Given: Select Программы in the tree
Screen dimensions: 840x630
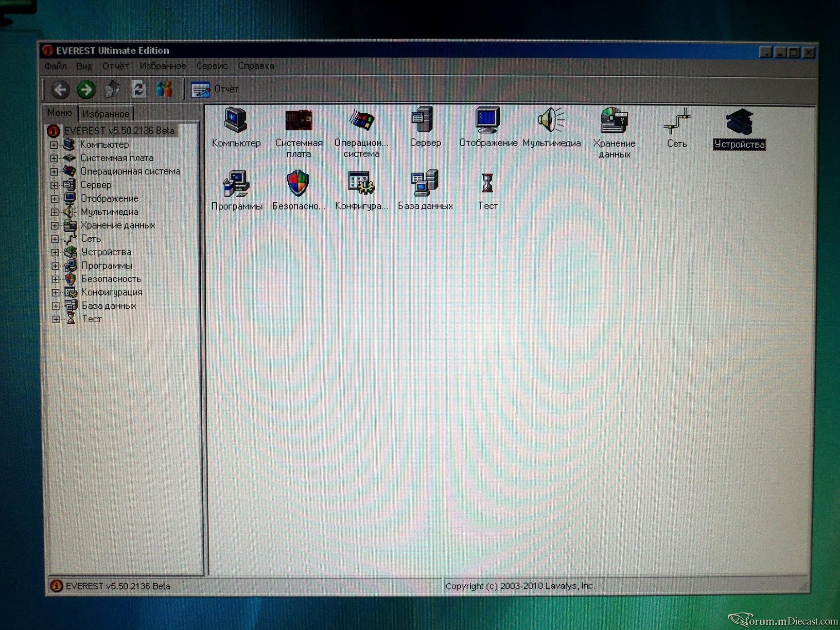Looking at the screenshot, I should [x=107, y=266].
